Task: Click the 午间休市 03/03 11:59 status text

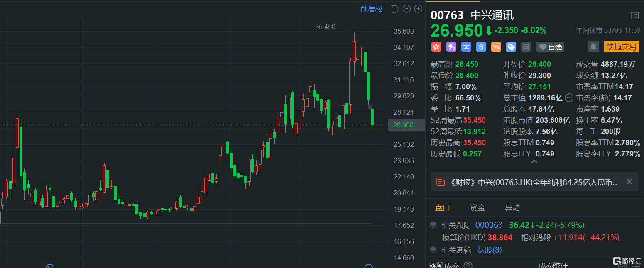Action: coord(608,31)
